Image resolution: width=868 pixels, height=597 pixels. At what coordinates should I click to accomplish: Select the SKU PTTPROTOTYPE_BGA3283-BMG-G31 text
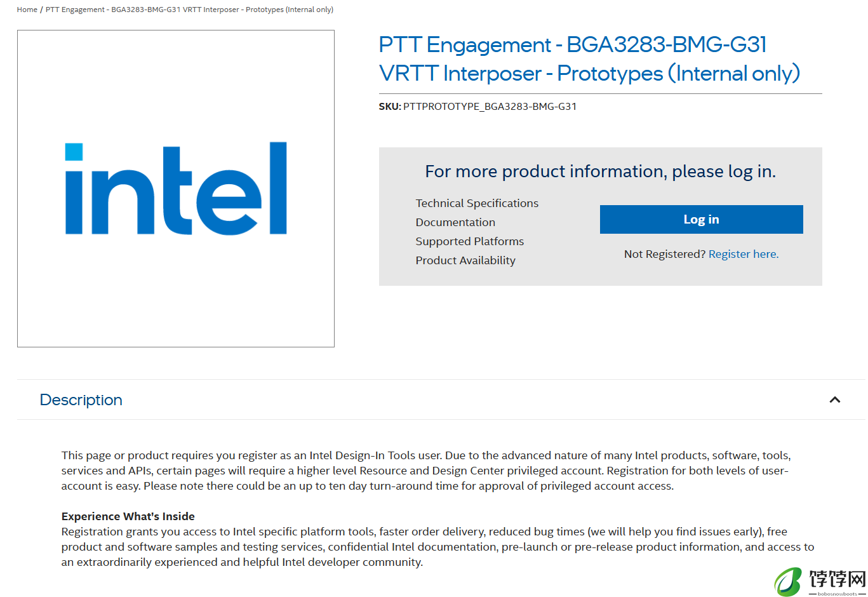(x=478, y=106)
